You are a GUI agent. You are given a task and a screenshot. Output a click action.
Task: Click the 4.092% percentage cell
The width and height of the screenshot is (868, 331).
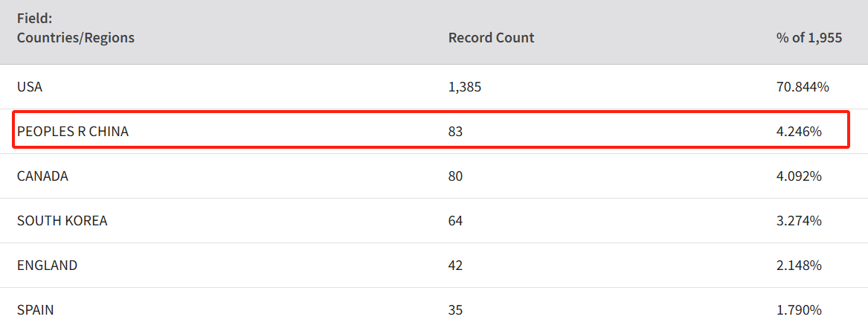point(800,176)
